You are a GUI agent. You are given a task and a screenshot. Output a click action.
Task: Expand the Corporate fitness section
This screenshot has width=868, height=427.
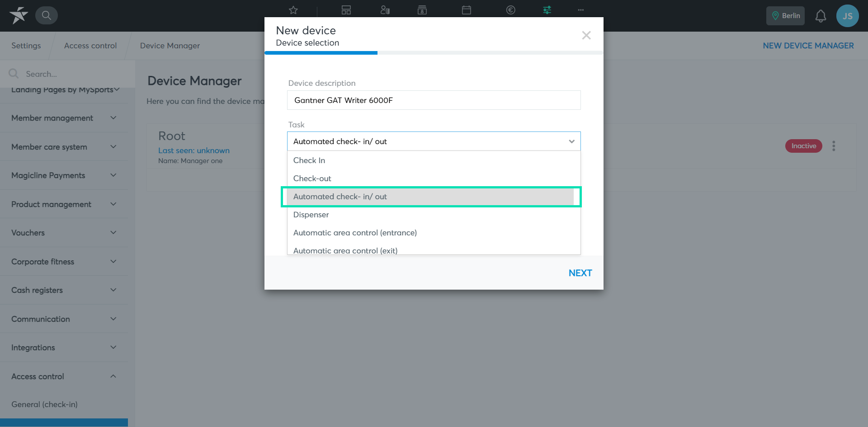coord(64,262)
